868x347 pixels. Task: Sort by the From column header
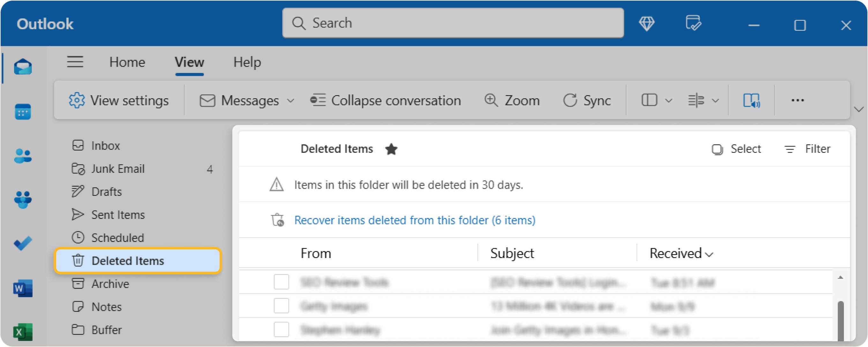(x=316, y=253)
